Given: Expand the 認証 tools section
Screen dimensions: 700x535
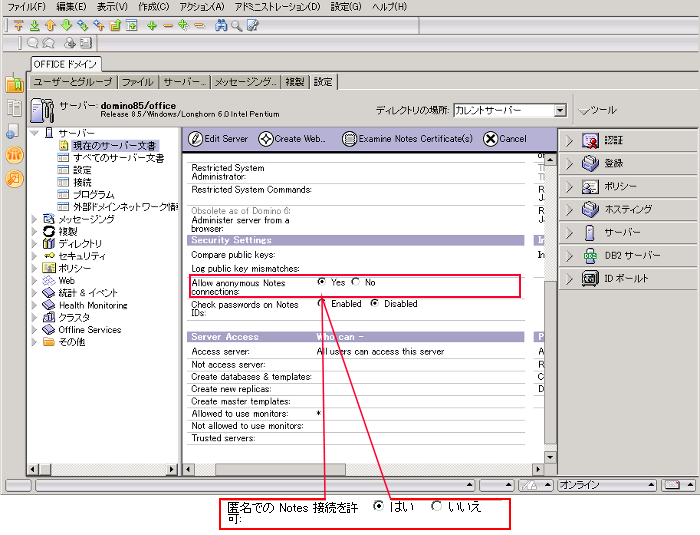Looking at the screenshot, I should pyautogui.click(x=569, y=140).
